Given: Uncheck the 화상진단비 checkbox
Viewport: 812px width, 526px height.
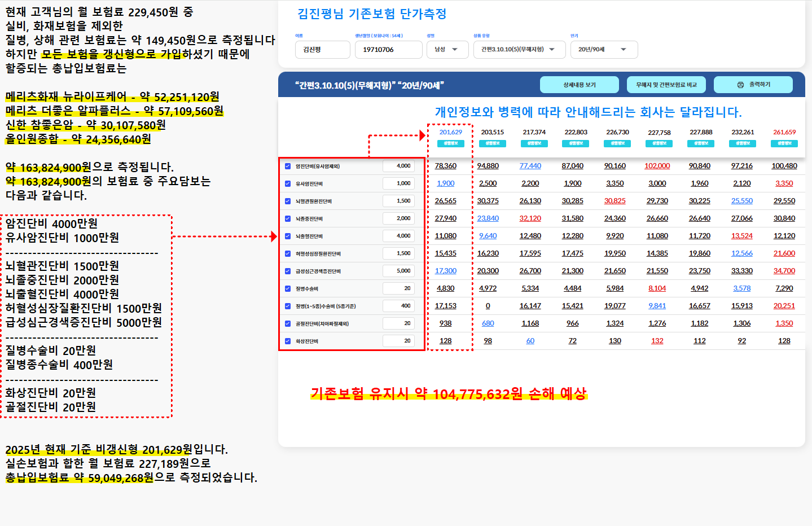Looking at the screenshot, I should 288,341.
